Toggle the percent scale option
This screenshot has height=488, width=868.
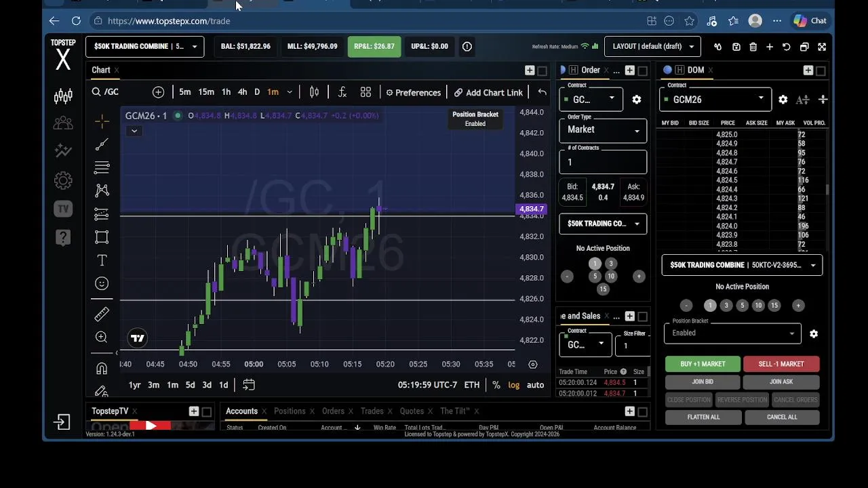coord(496,385)
